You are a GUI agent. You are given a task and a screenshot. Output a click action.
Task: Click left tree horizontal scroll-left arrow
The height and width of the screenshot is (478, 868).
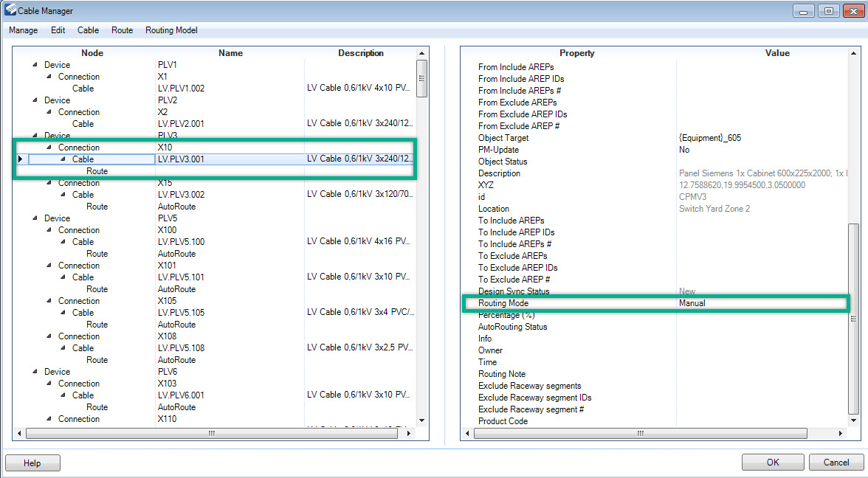19,433
